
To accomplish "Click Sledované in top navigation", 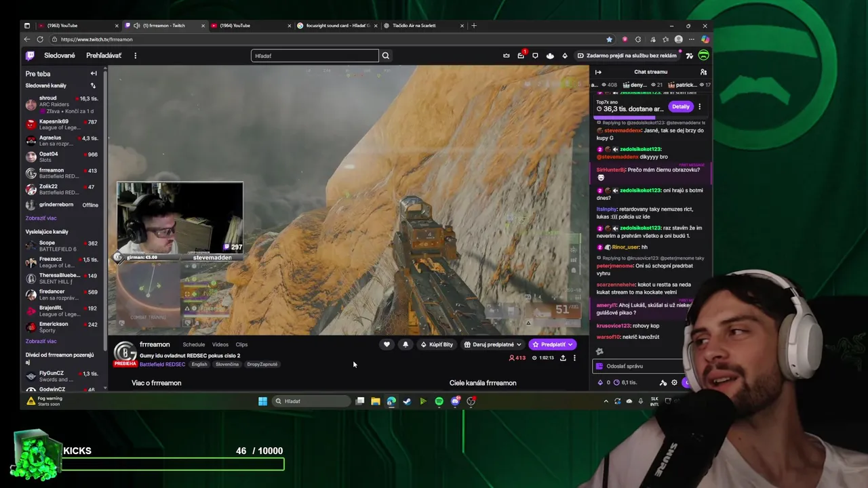I will [x=60, y=56].
